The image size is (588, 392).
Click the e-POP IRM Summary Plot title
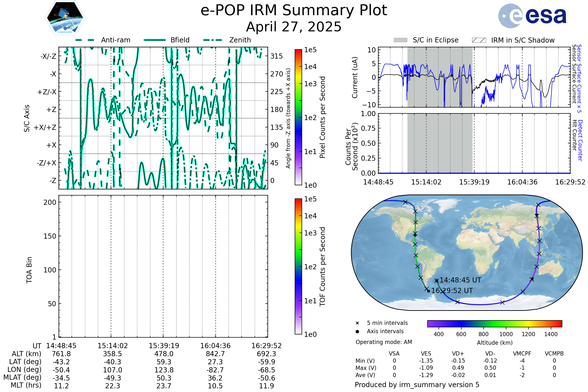pos(294,11)
